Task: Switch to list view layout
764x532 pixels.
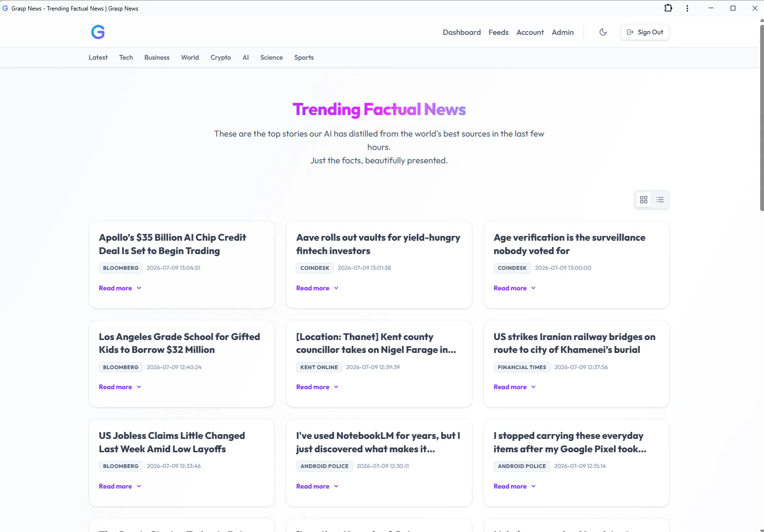Action: [x=660, y=200]
